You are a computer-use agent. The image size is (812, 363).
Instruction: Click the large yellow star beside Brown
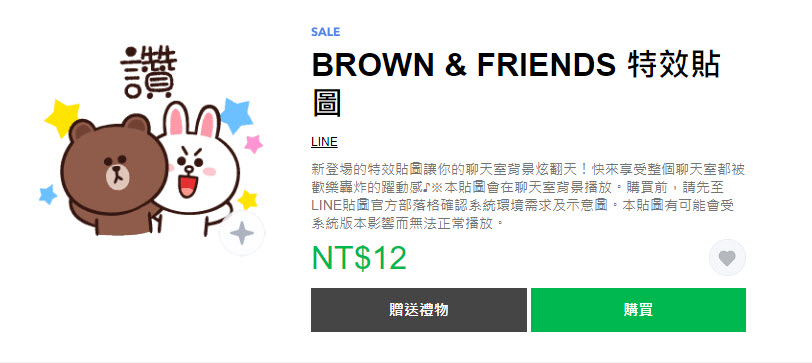[62, 118]
